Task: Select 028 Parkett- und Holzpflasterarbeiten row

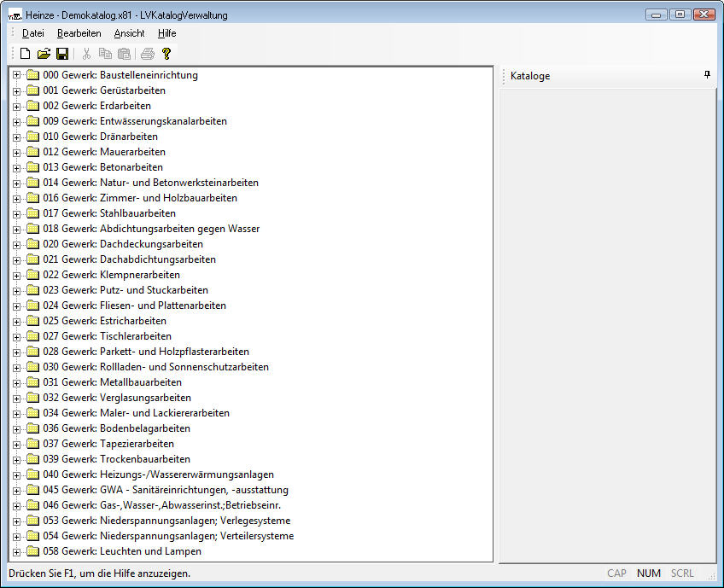Action: tap(146, 352)
